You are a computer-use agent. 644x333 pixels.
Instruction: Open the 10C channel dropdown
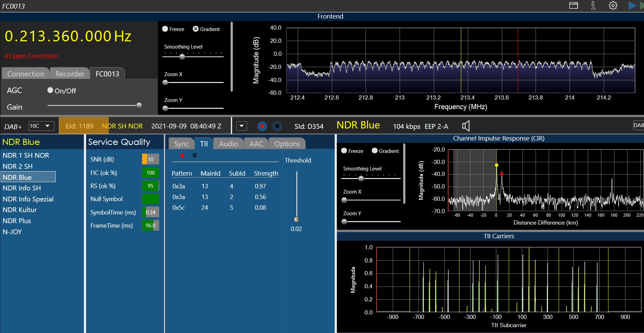tap(41, 126)
